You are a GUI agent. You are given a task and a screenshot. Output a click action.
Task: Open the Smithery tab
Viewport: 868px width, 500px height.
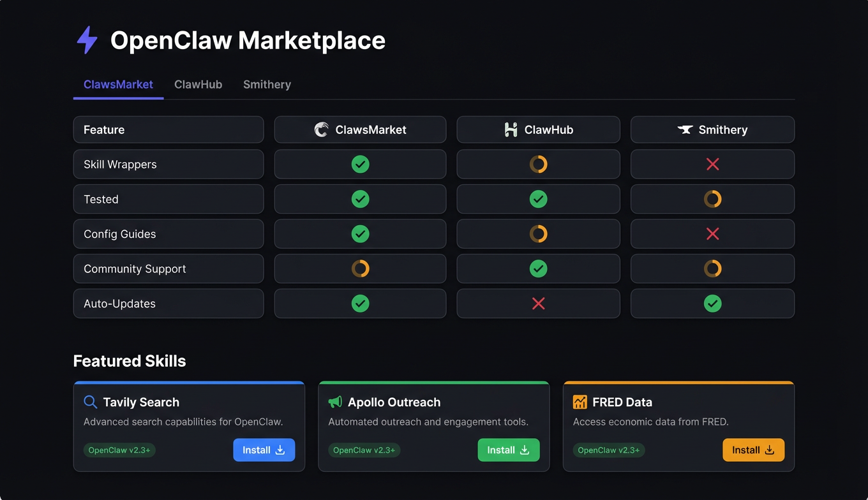[x=267, y=85]
